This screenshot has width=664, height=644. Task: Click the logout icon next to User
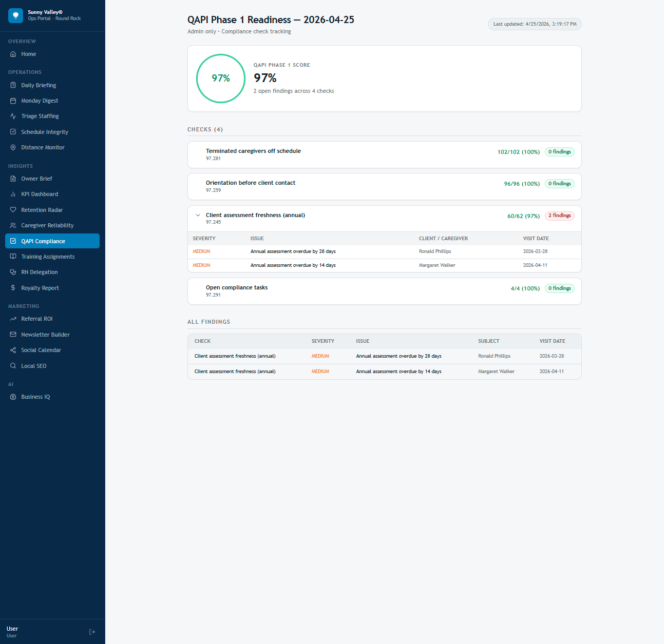[x=92, y=632]
